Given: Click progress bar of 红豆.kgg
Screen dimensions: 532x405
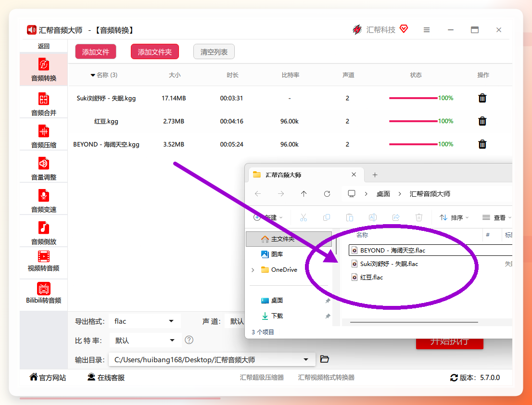Looking at the screenshot, I should tap(413, 121).
